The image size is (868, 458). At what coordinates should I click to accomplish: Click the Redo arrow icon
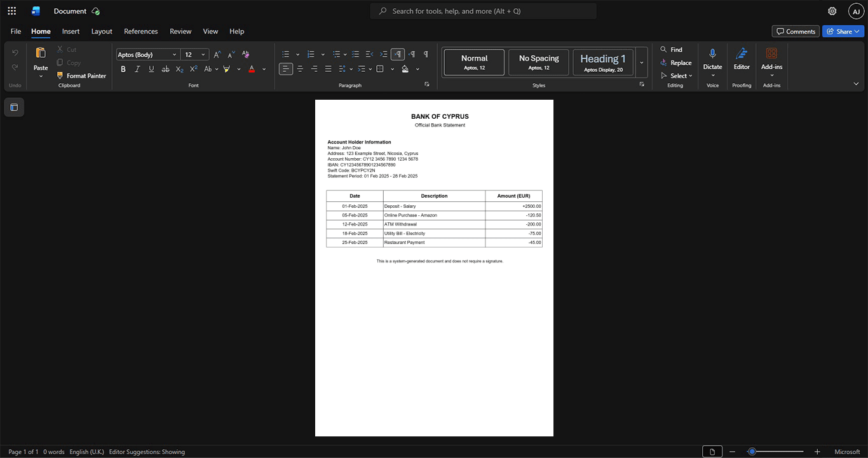coord(15,67)
